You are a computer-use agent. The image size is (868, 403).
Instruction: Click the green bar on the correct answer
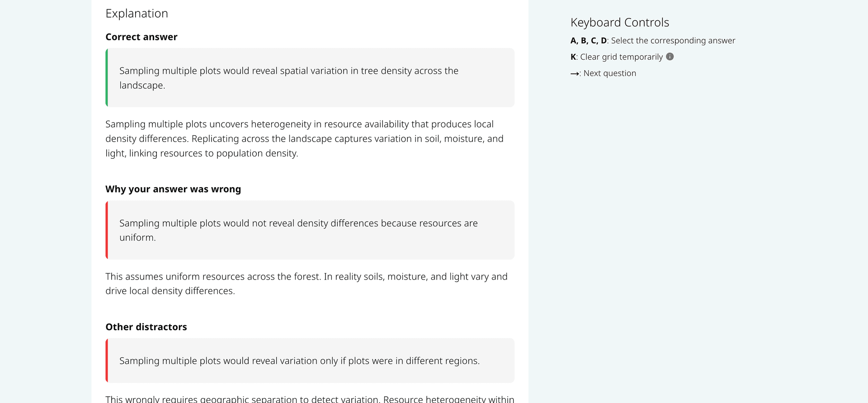[x=107, y=78]
